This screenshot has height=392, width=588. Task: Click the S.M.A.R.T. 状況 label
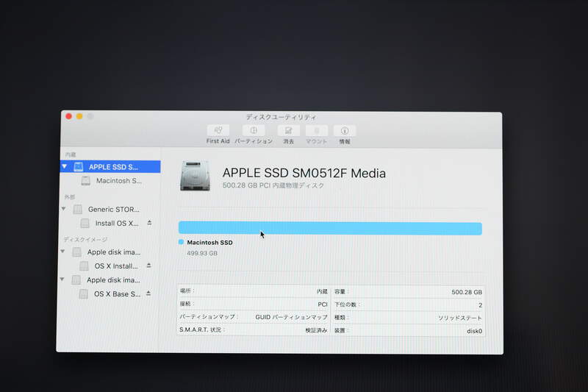click(201, 329)
